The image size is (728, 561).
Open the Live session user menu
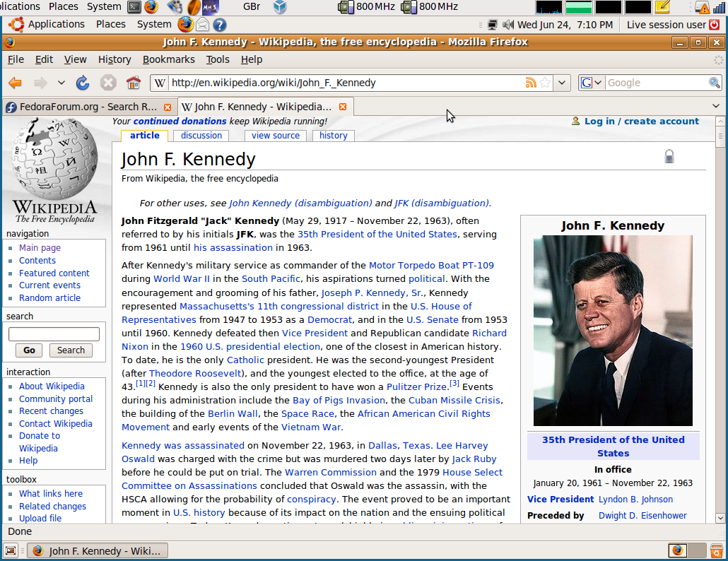667,25
